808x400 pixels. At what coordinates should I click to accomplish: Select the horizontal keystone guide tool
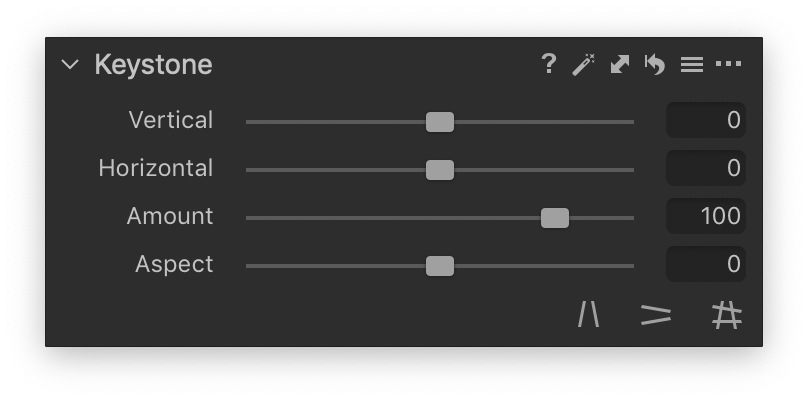click(x=656, y=315)
